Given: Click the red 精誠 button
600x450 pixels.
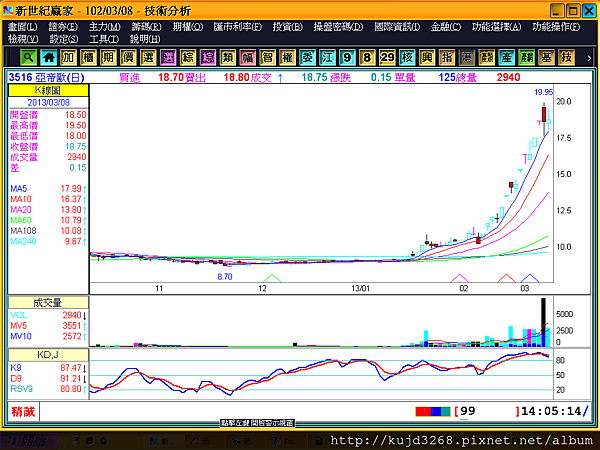Looking at the screenshot, I should click(x=23, y=412).
